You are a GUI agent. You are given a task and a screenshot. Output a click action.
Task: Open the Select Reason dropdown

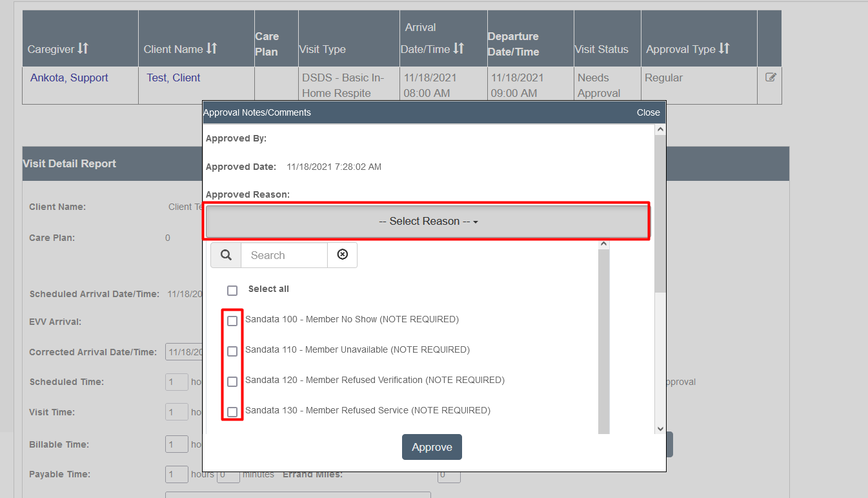click(x=427, y=221)
